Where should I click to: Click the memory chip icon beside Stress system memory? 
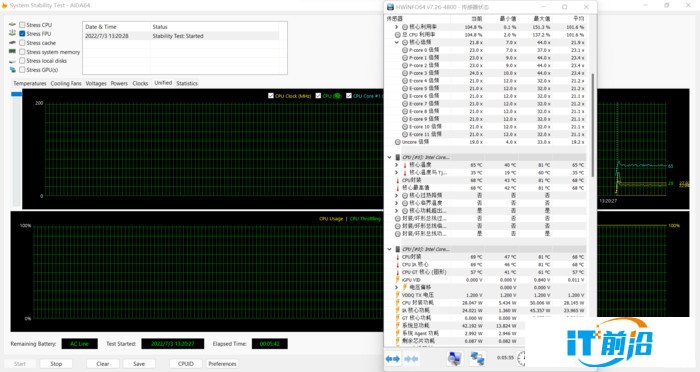(12, 52)
